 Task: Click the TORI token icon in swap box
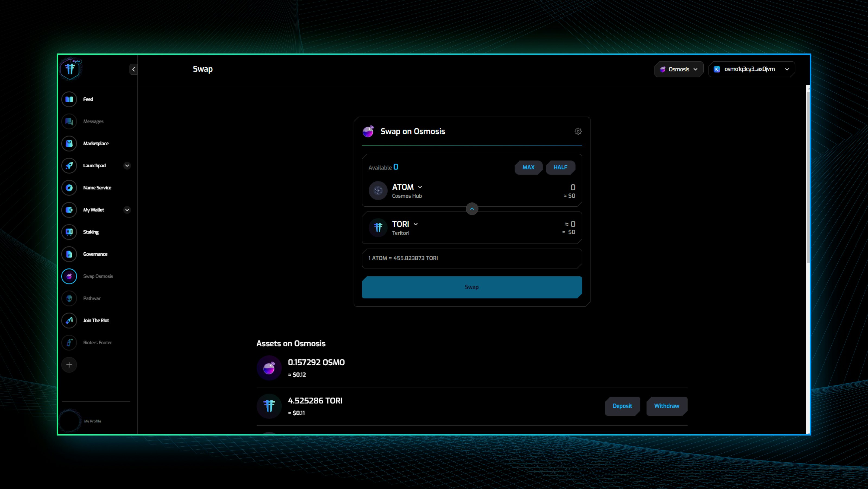(x=378, y=228)
